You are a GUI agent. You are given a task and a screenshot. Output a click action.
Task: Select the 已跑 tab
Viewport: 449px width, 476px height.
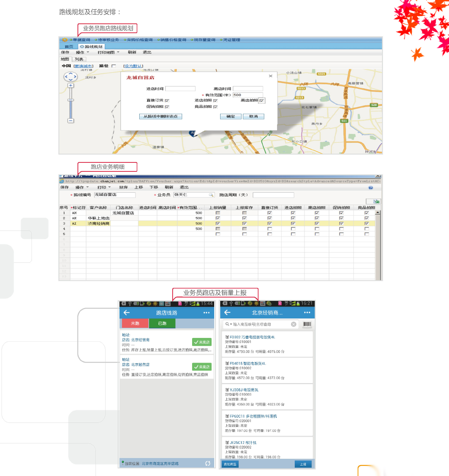[162, 323]
